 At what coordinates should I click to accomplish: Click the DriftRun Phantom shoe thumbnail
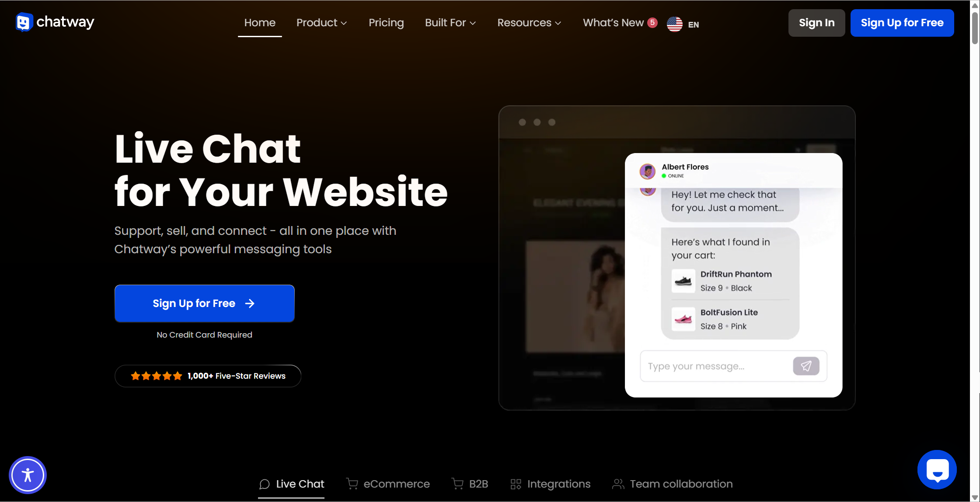tap(683, 281)
